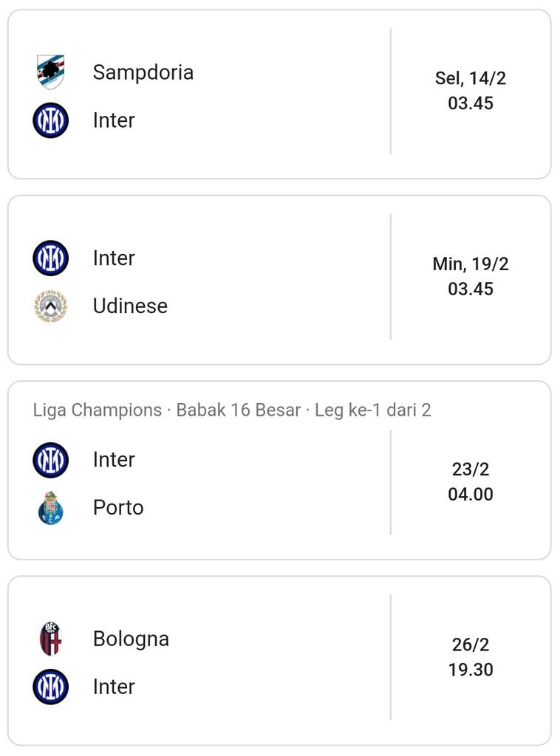Open the Sampdoria team name
The image size is (560, 756).
coord(143,72)
